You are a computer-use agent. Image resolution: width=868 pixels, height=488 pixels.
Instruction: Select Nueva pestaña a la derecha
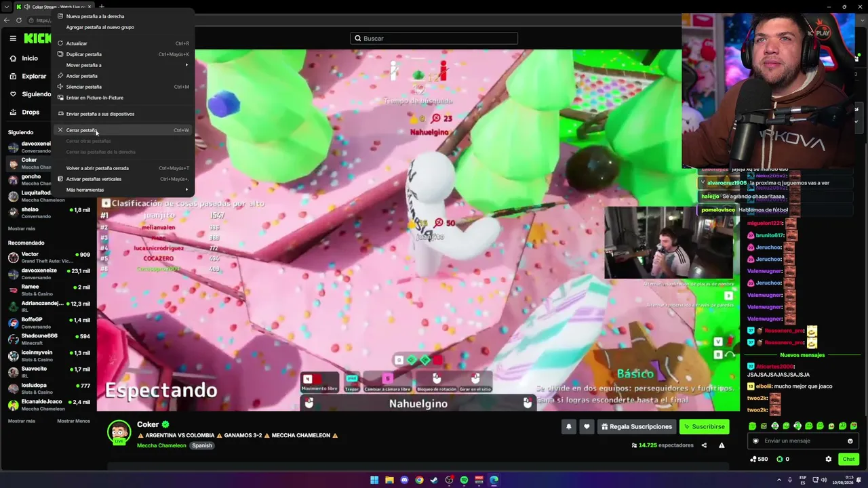coord(123,16)
